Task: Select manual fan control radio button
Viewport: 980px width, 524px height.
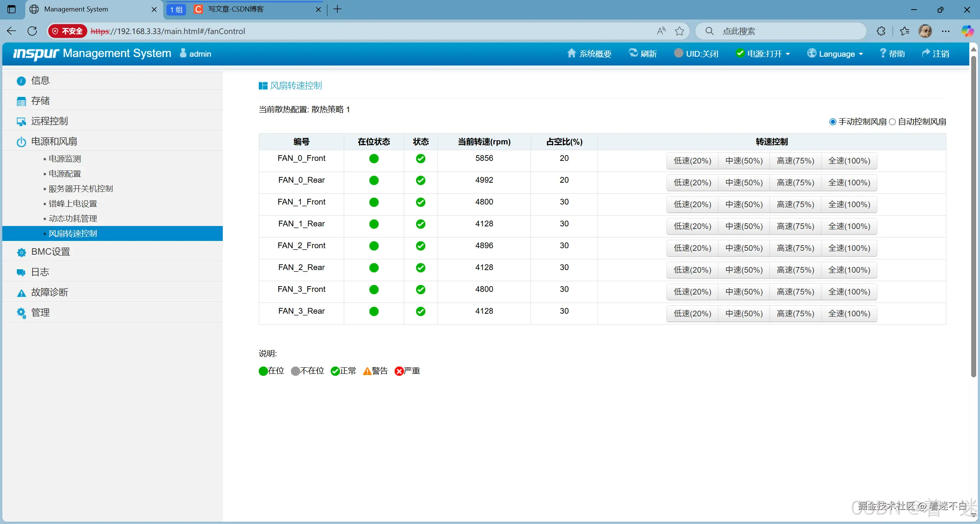Action: pyautogui.click(x=833, y=122)
